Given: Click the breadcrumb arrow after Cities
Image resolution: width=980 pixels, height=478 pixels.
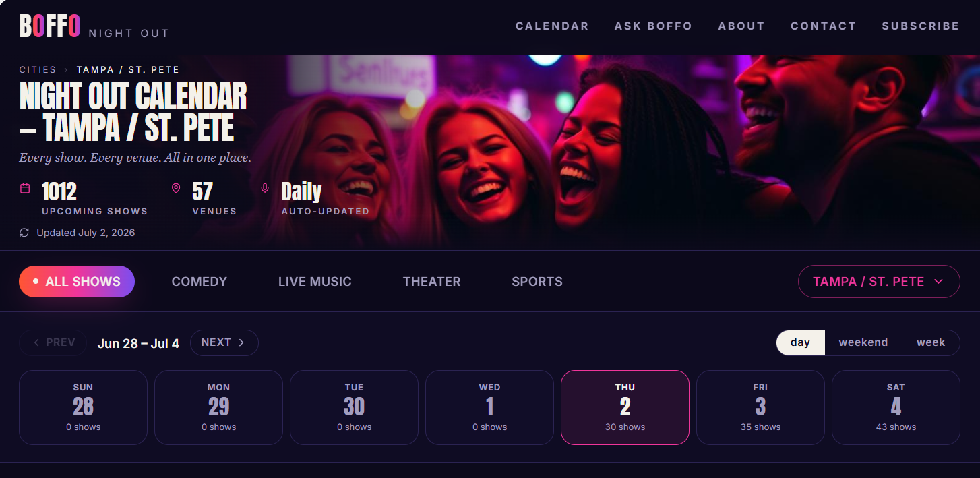Looking at the screenshot, I should pyautogui.click(x=66, y=69).
